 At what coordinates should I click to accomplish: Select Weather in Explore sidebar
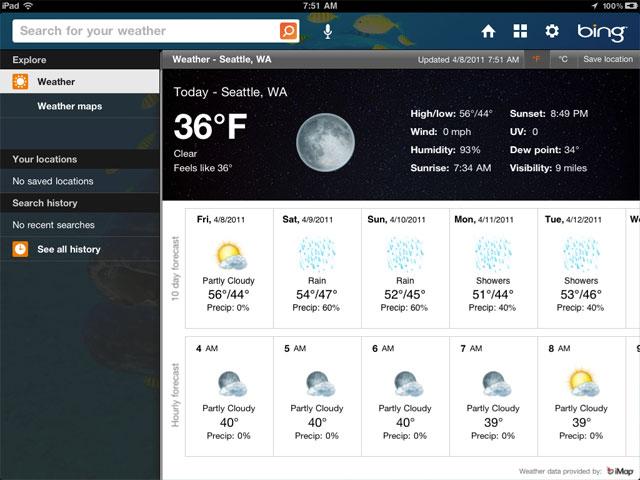point(80,82)
